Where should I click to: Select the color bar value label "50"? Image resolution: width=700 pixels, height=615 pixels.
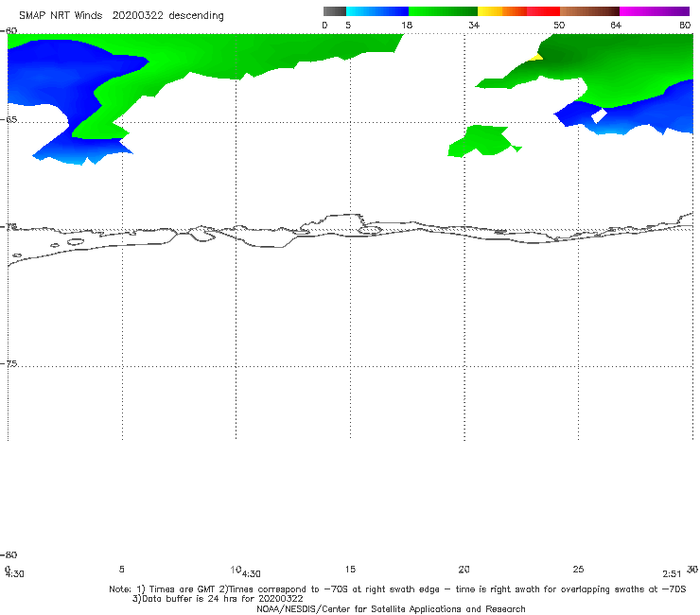pyautogui.click(x=559, y=26)
